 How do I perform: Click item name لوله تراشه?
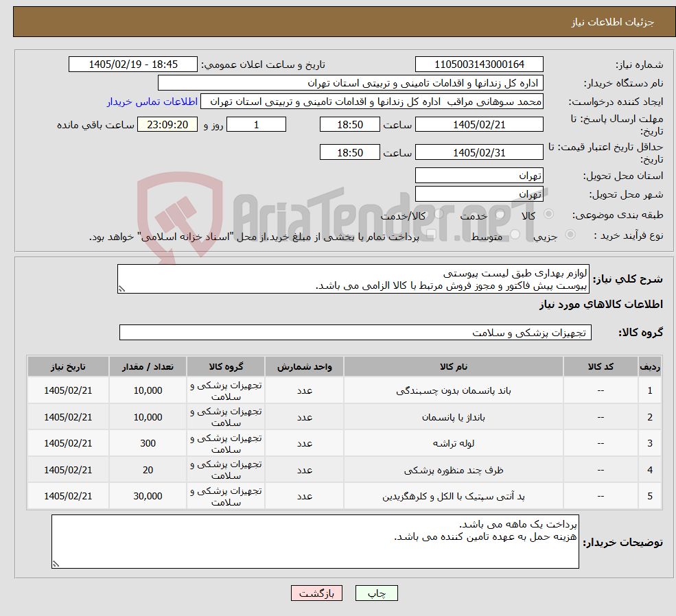(454, 443)
